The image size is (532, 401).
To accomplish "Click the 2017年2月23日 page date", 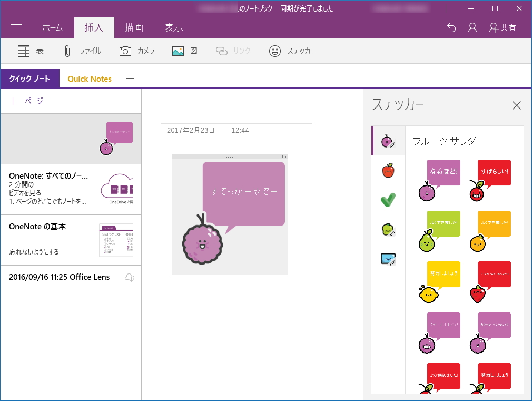I will 191,130.
